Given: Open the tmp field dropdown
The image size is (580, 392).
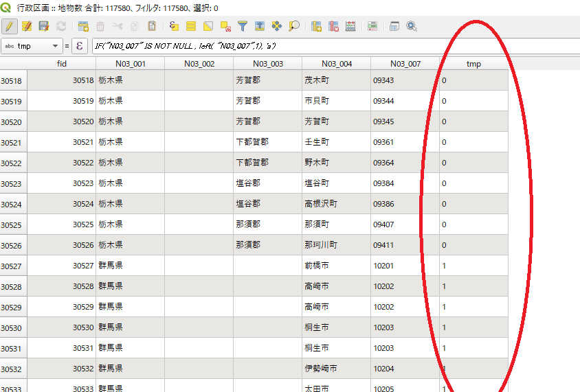Looking at the screenshot, I should (32, 46).
